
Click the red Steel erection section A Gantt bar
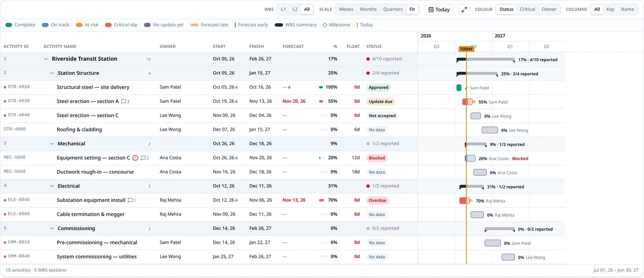point(467,102)
